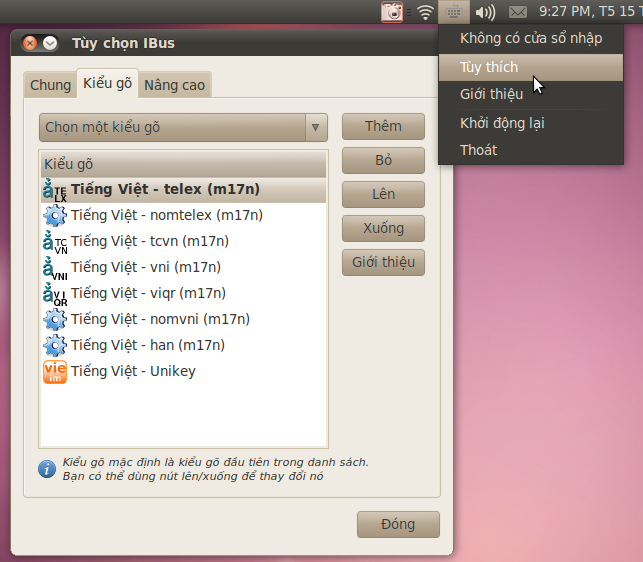
Task: Open the Wi-Fi network indicator
Action: tap(425, 12)
